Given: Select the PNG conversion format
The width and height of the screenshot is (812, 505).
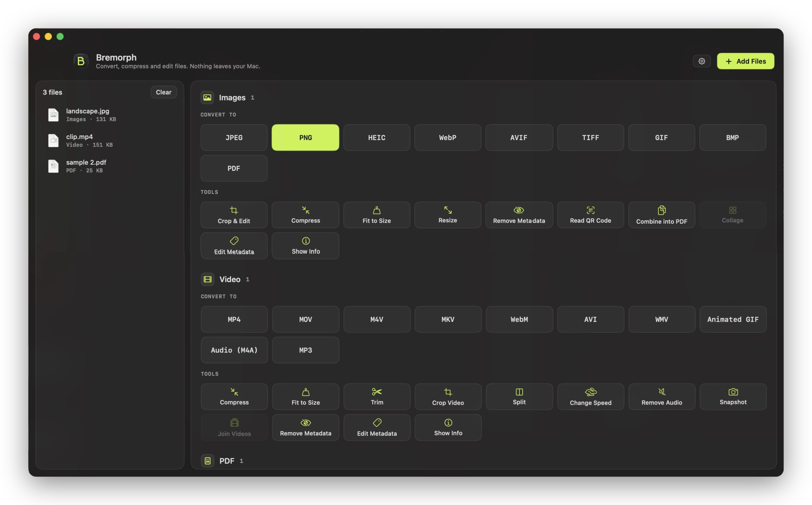Looking at the screenshot, I should tap(305, 138).
